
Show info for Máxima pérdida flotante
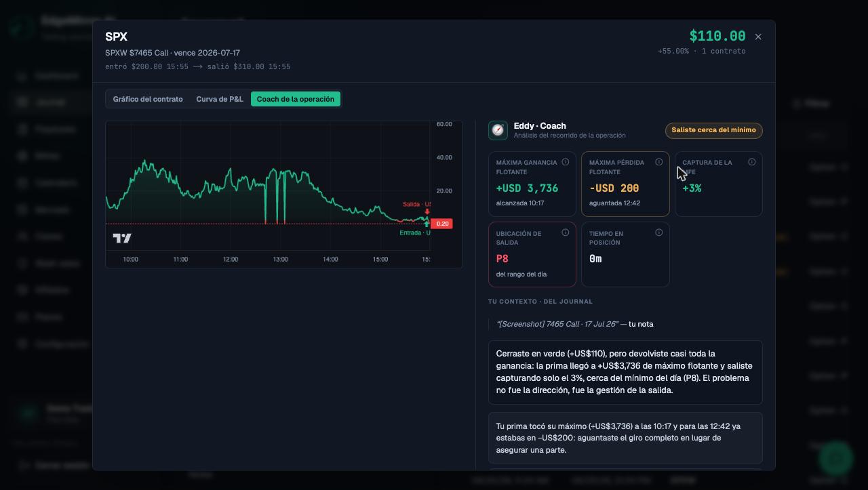click(658, 162)
